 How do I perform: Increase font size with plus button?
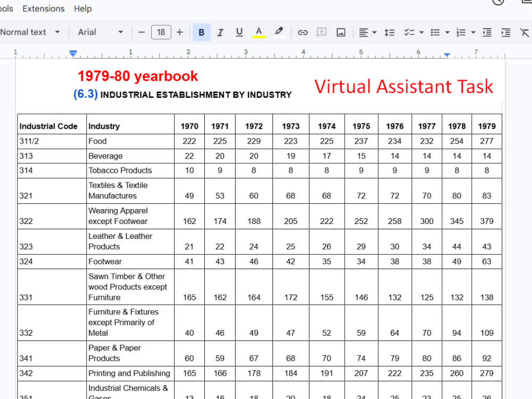point(180,32)
